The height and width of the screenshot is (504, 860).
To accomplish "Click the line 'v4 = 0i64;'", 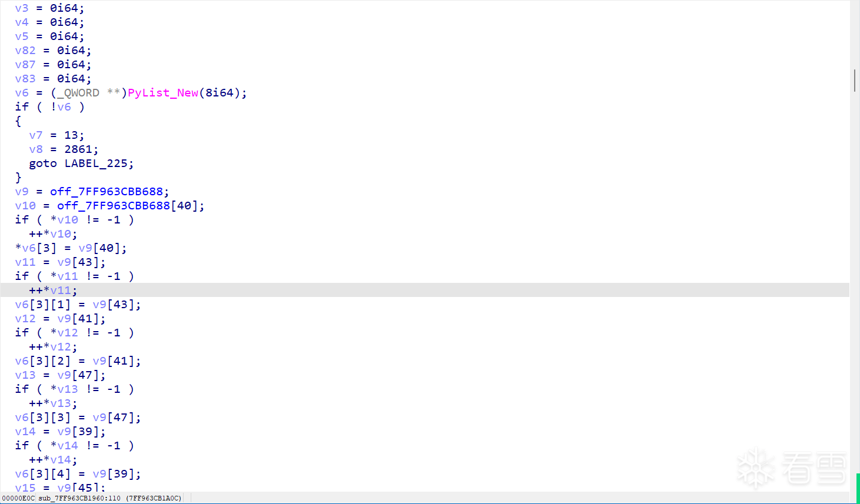I will coord(49,22).
